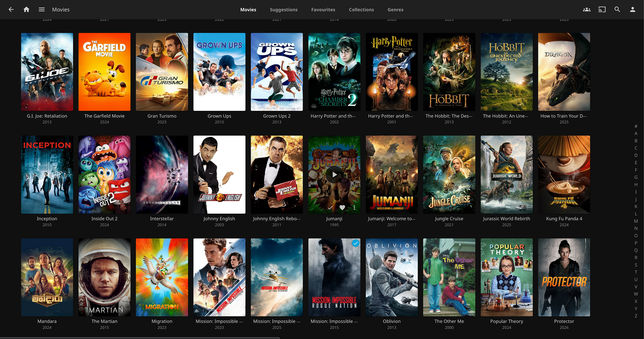Open the Oblivion poster
Viewport: 644px width, 339px height.
(x=392, y=277)
